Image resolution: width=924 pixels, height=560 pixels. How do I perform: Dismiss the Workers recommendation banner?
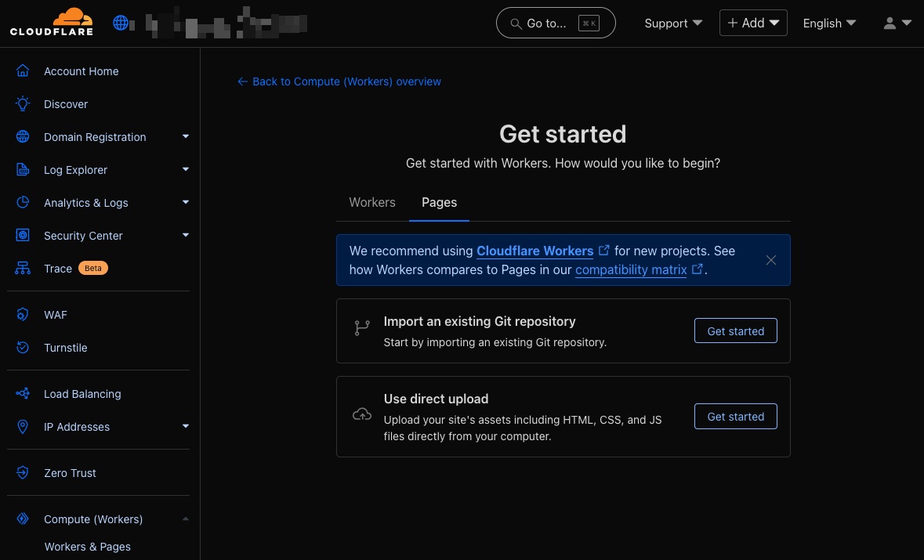pyautogui.click(x=771, y=260)
